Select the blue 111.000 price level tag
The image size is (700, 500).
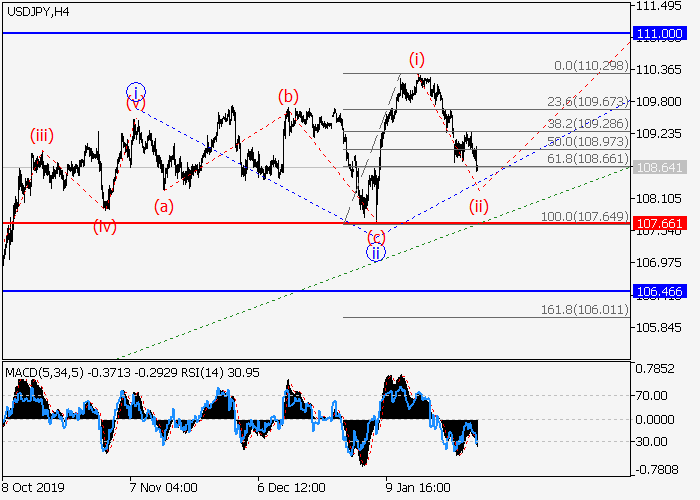659,34
